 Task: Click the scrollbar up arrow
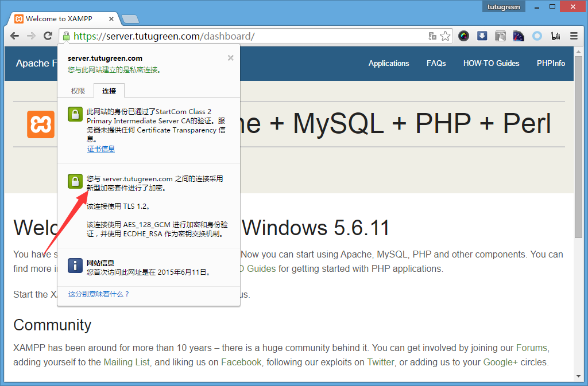coord(578,51)
